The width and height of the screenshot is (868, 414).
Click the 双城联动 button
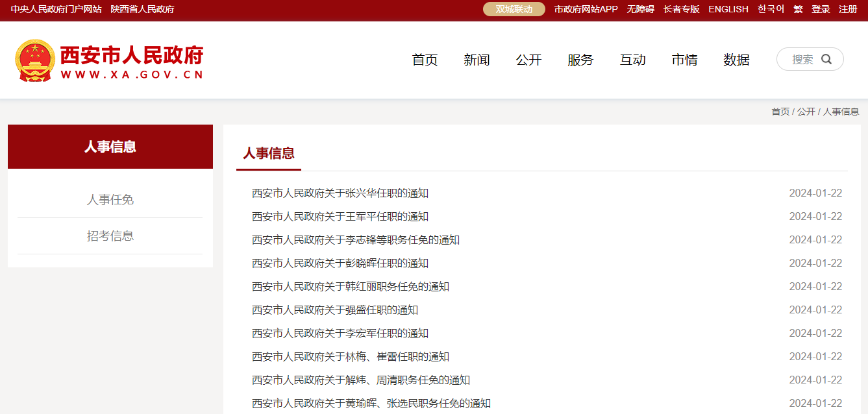514,9
